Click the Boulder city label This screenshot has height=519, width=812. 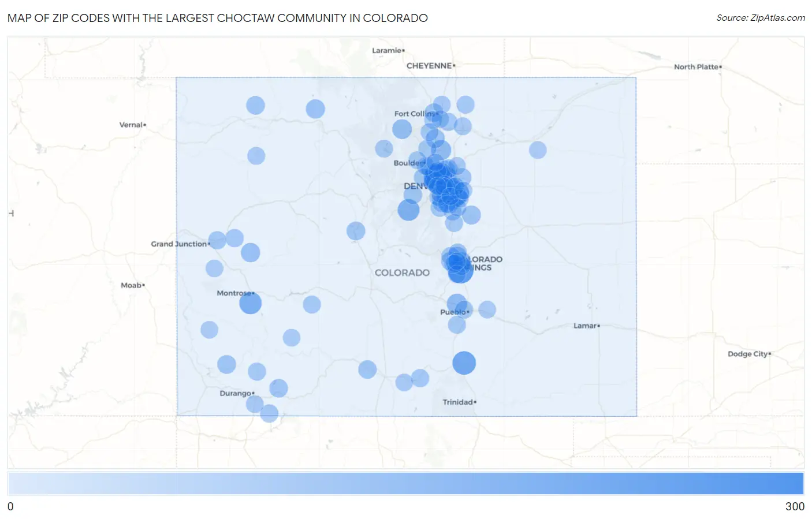pyautogui.click(x=408, y=163)
